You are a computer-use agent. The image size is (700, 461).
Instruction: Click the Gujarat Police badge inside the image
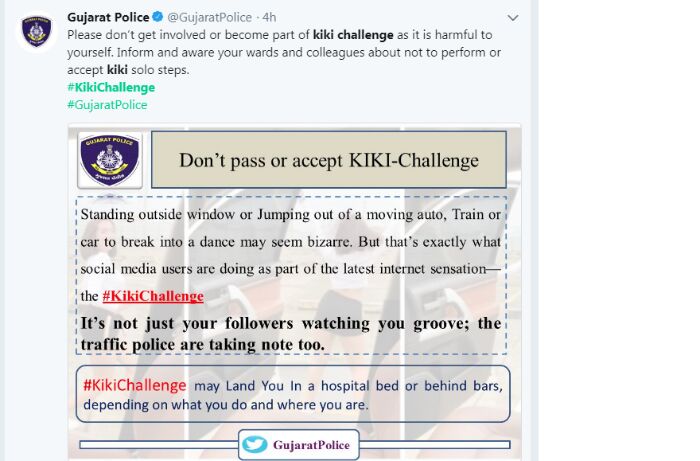[x=110, y=160]
